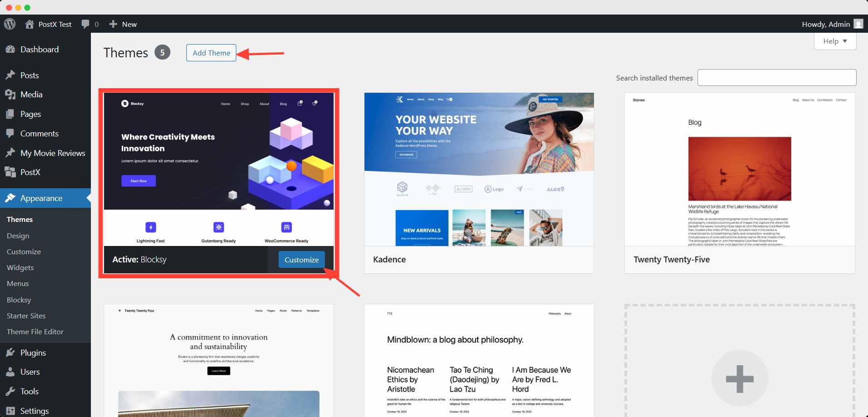The height and width of the screenshot is (417, 868).
Task: Click the Comments icon in sidebar
Action: (10, 134)
